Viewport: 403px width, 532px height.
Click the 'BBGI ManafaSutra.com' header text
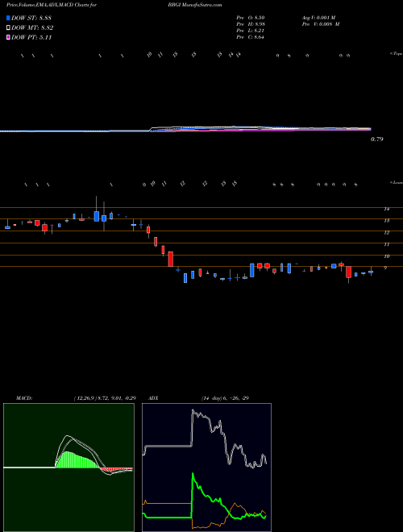(x=195, y=5)
